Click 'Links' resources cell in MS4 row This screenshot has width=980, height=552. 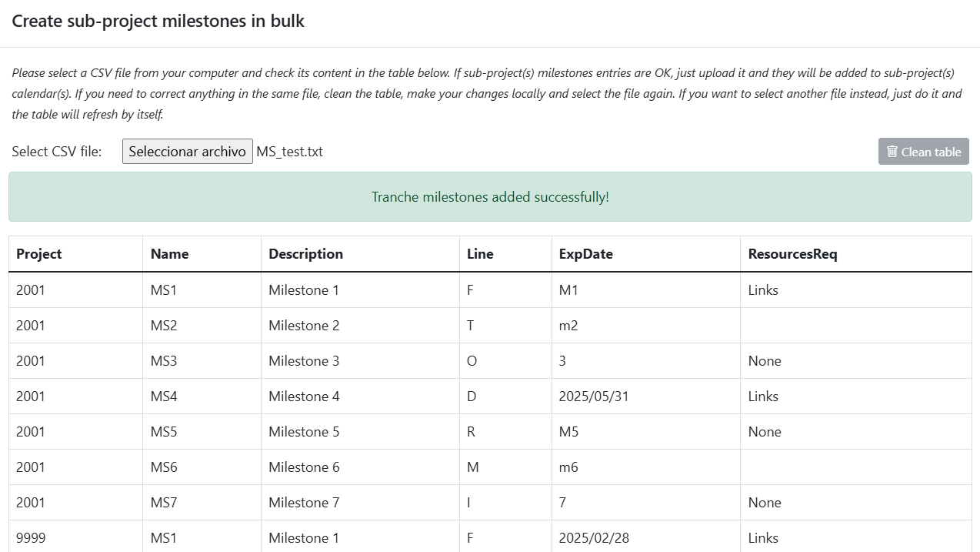(857, 396)
